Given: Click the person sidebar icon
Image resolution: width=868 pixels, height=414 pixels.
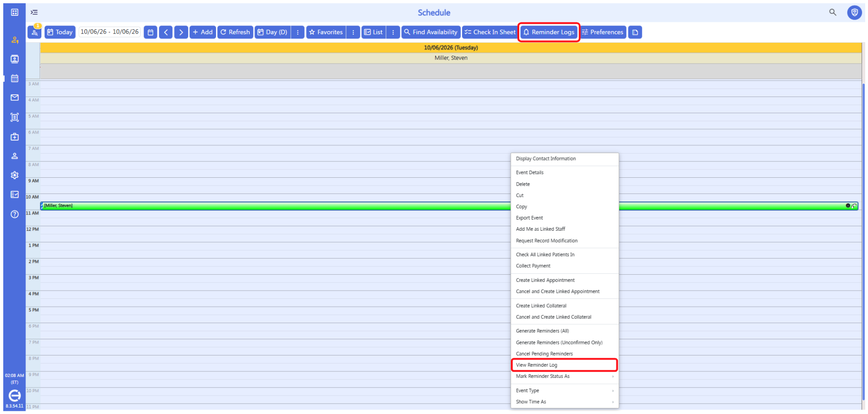Looking at the screenshot, I should (14, 156).
